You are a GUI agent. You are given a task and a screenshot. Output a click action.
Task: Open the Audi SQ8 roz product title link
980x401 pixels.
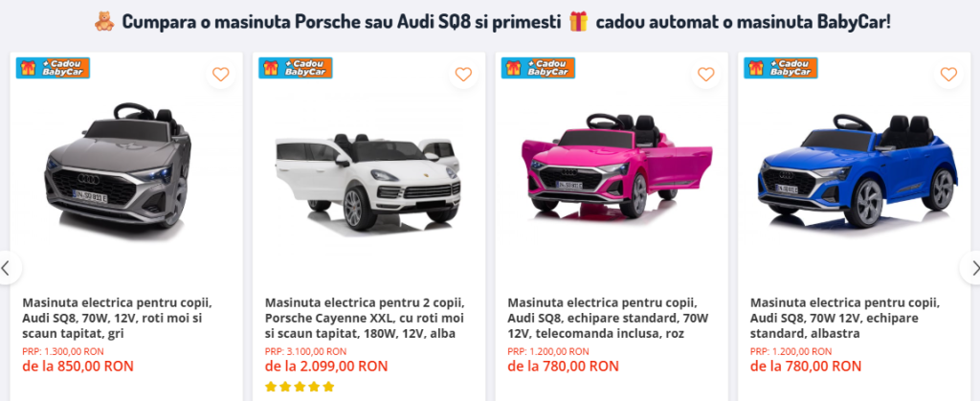[x=608, y=318]
